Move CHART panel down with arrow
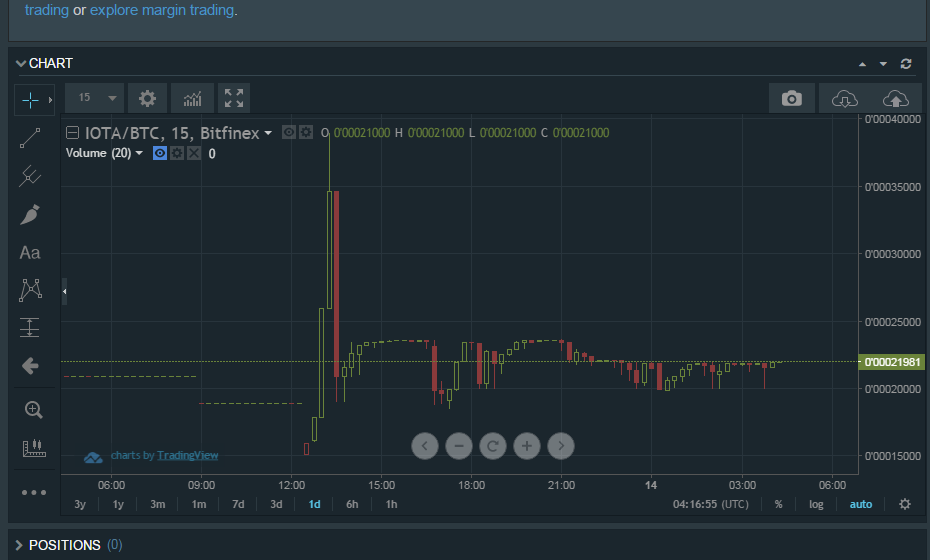Image resolution: width=930 pixels, height=560 pixels. [x=883, y=64]
